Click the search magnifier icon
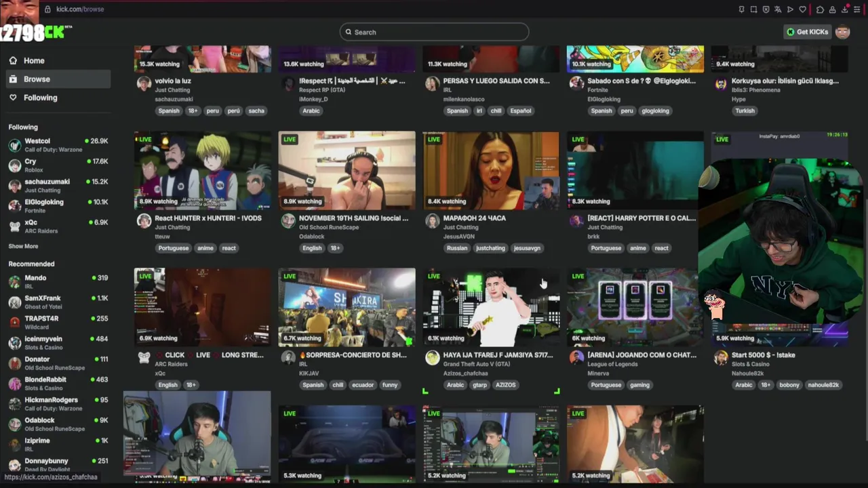The height and width of the screenshot is (488, 868). click(349, 32)
